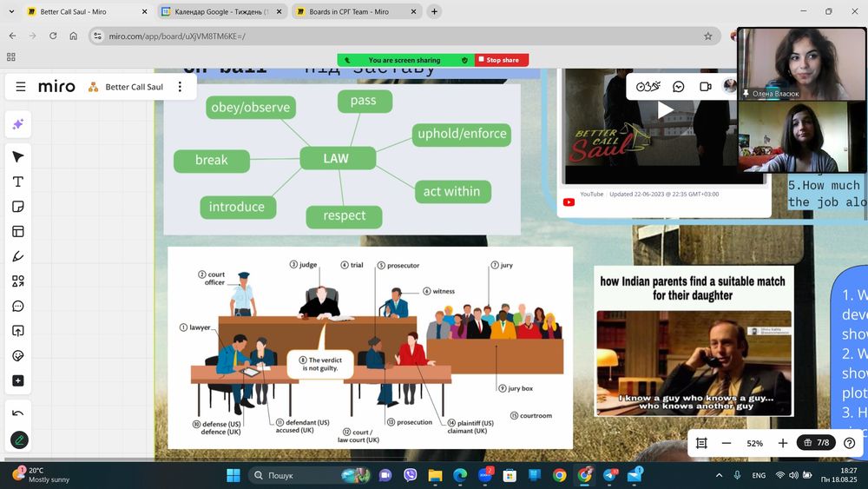
Task: Open Viber from the taskbar
Action: tap(411, 475)
